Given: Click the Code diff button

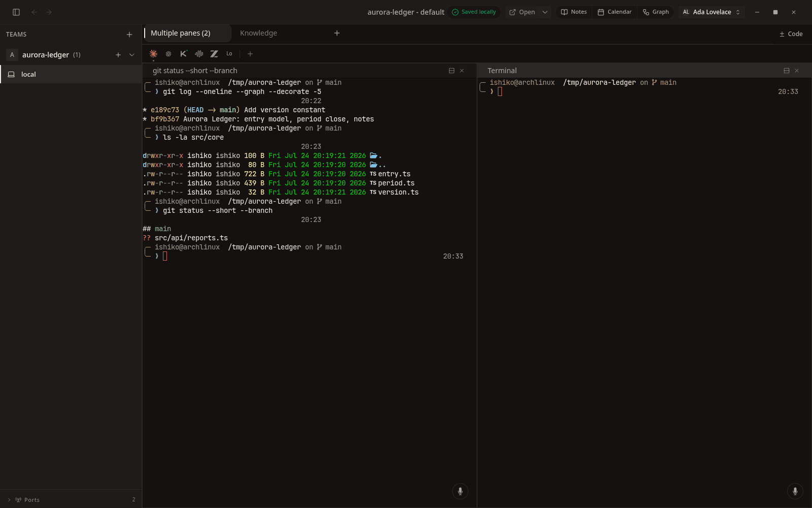Looking at the screenshot, I should click(x=791, y=34).
